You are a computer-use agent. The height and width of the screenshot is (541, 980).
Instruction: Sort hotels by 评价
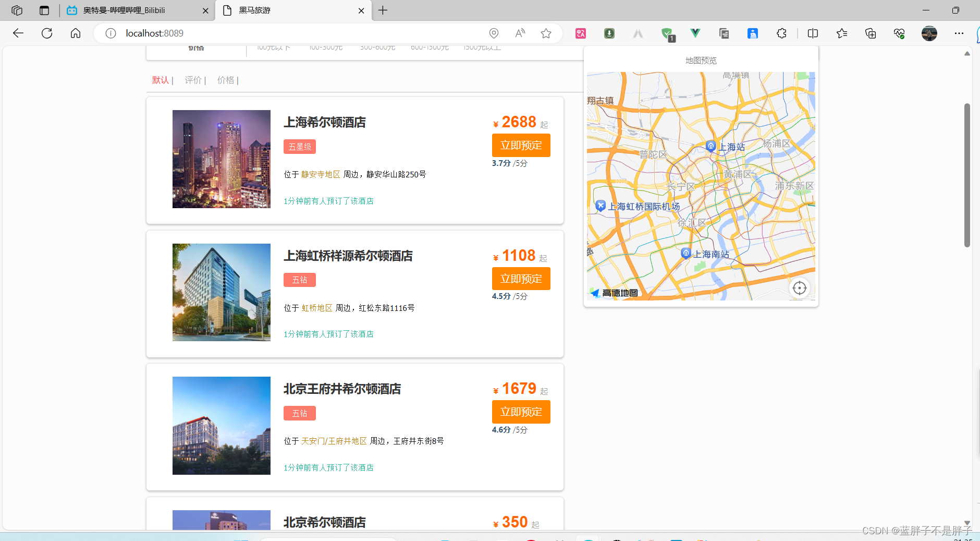click(x=193, y=80)
